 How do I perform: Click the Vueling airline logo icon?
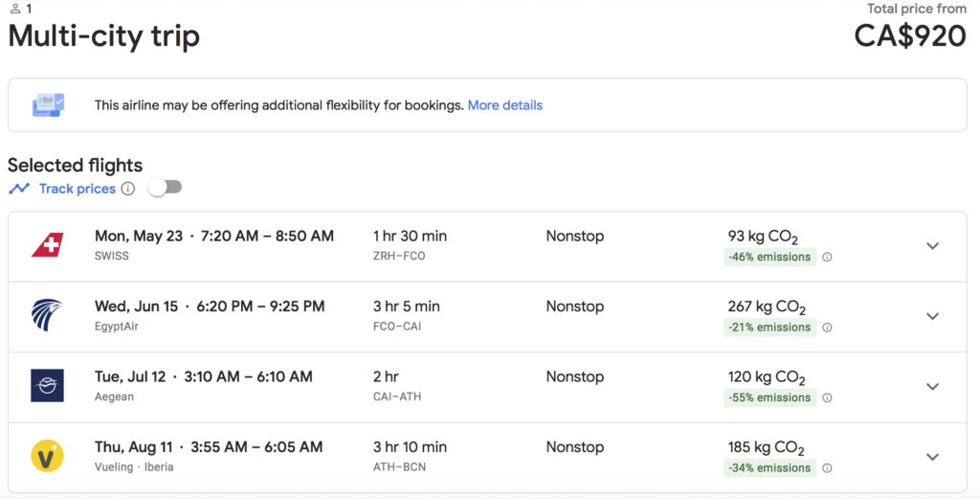click(x=47, y=456)
